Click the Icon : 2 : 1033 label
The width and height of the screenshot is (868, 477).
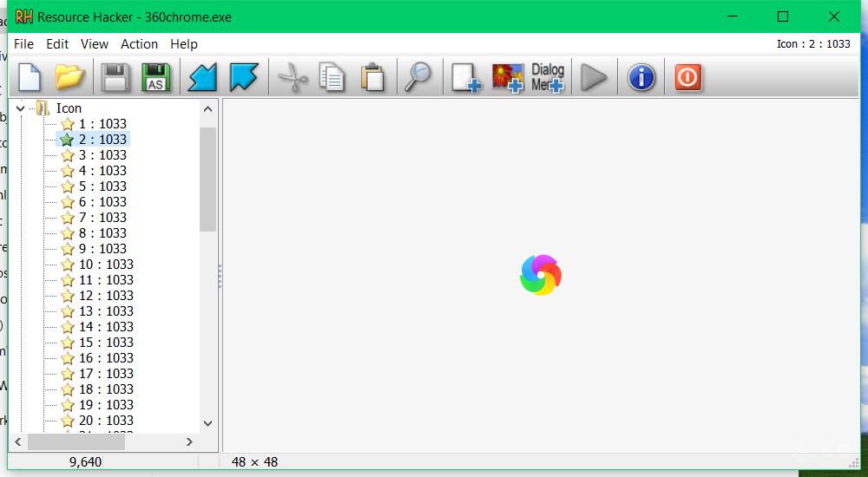click(x=813, y=44)
